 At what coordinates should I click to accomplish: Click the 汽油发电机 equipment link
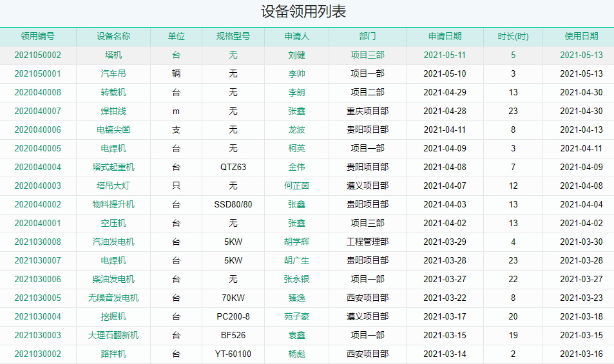[x=113, y=242]
